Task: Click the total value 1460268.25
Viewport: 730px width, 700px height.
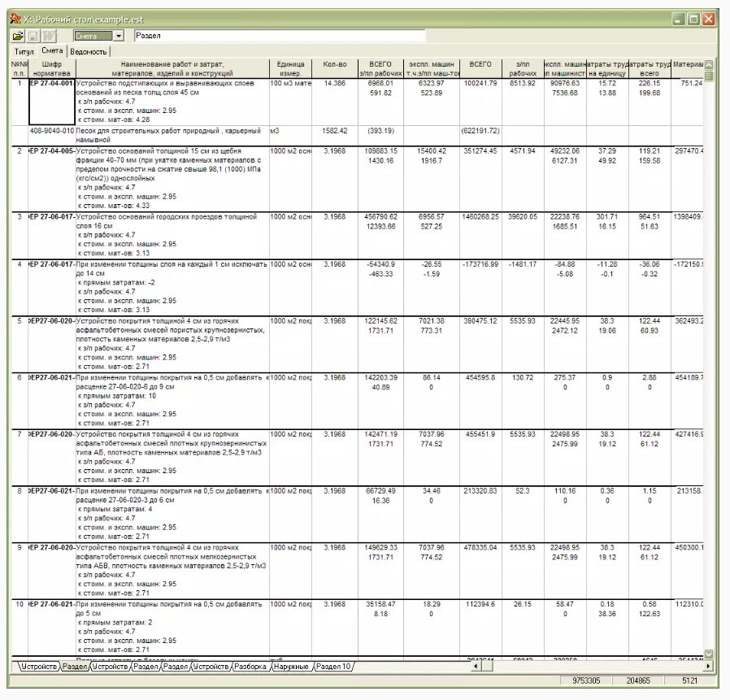Action: point(480,216)
